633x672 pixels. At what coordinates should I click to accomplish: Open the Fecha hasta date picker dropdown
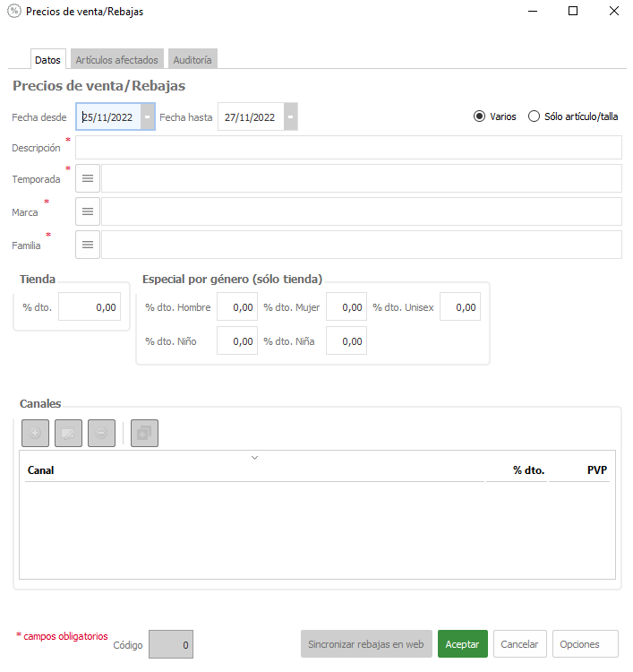tap(290, 116)
